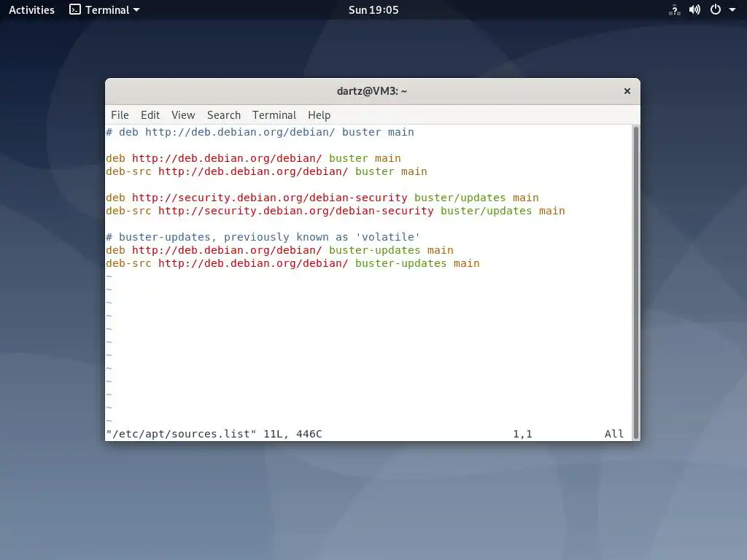Click 'buster-updates' on the deb line
This screenshot has height=560, width=747.
(374, 250)
